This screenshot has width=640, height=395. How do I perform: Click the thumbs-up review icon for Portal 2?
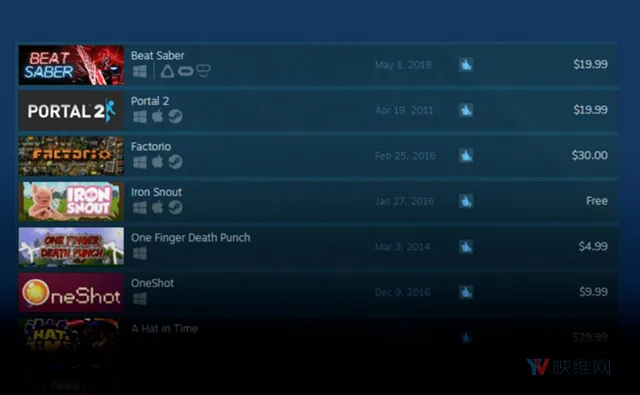466,110
